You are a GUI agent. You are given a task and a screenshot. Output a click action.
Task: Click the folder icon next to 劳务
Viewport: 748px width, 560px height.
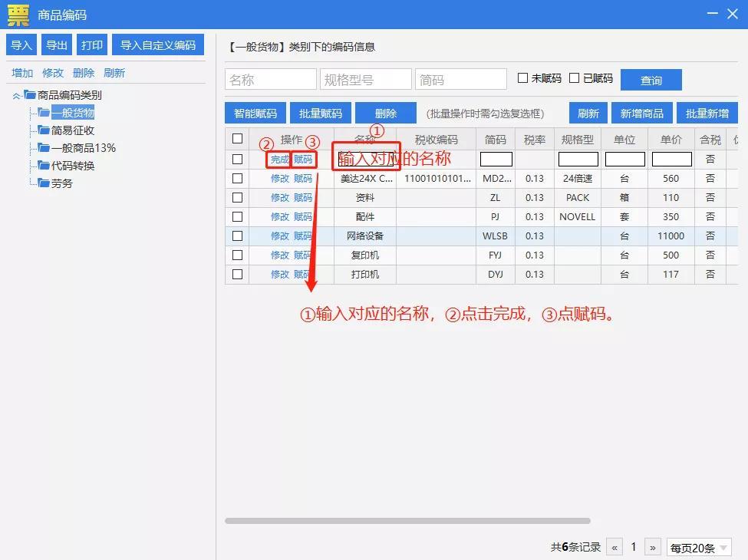[x=44, y=183]
